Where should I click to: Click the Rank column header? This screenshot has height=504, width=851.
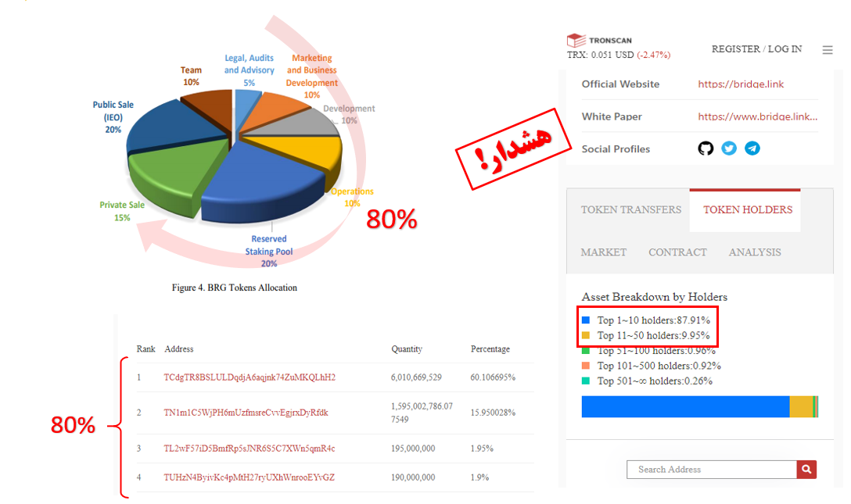[x=146, y=349]
